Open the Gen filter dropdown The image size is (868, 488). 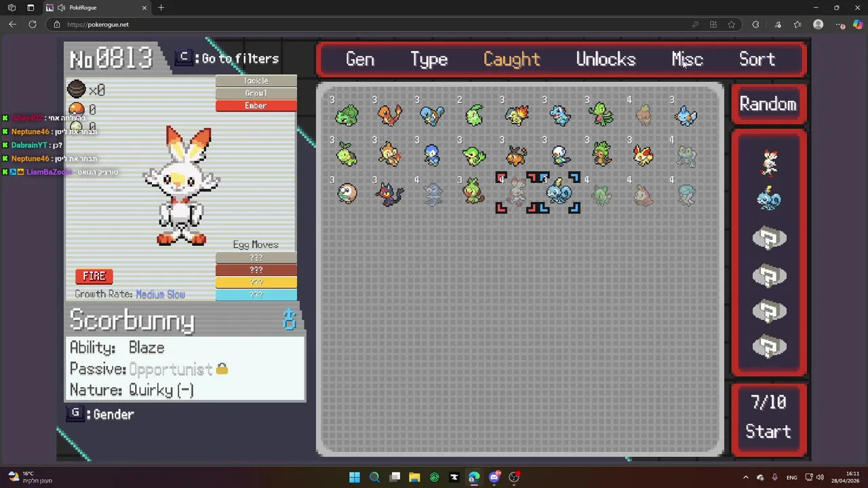point(359,59)
